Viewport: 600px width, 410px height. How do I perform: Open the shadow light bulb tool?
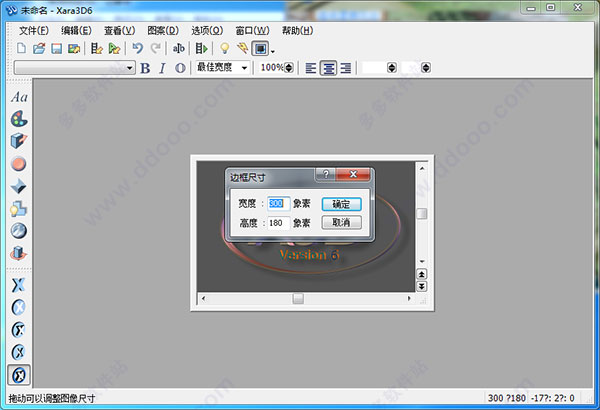tap(19, 209)
